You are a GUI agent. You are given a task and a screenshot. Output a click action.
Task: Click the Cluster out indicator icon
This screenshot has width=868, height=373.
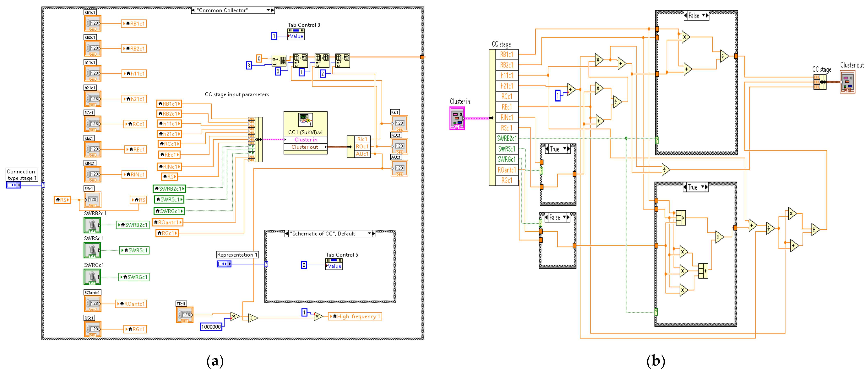(x=847, y=82)
